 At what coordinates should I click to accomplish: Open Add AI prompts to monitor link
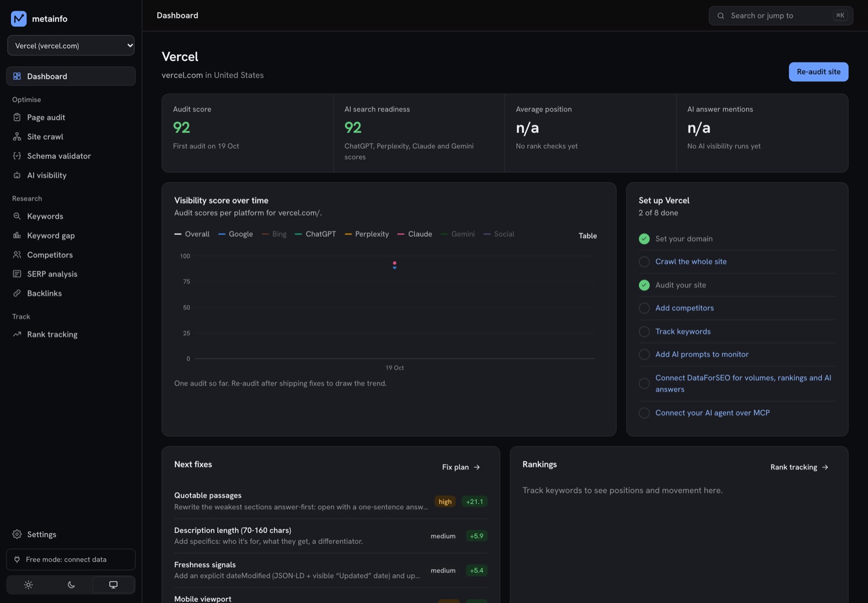(701, 354)
